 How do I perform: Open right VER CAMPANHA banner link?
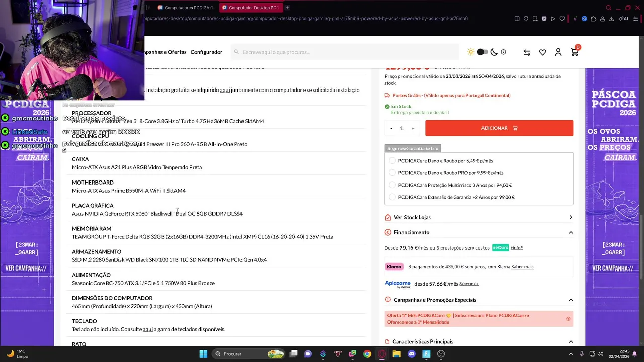click(613, 268)
